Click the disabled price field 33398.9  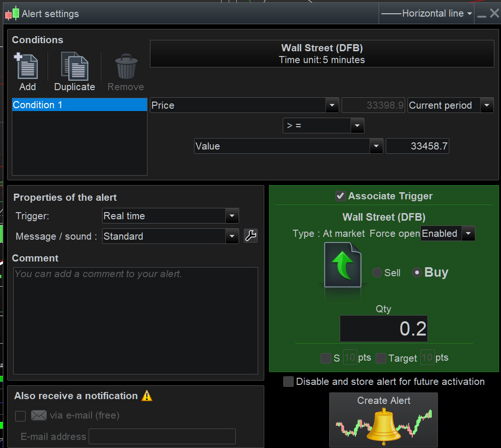pos(373,105)
